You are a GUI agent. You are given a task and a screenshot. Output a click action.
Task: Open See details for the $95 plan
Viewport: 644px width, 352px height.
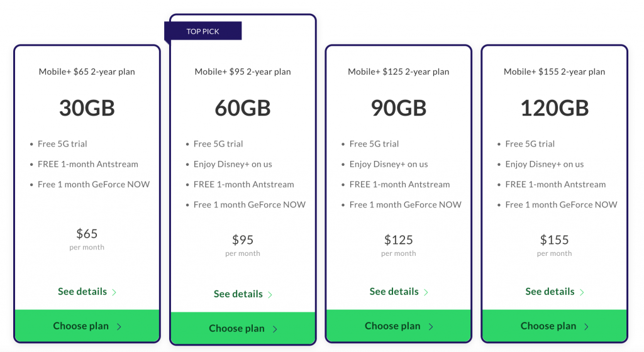click(238, 294)
